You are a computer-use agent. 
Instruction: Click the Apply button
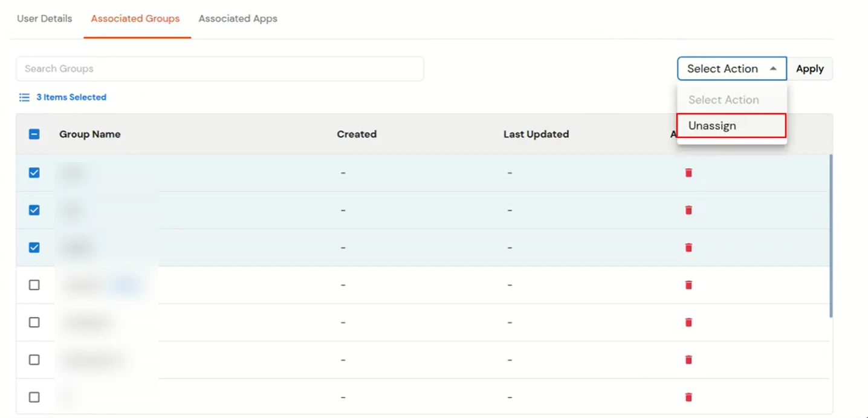[x=810, y=69]
